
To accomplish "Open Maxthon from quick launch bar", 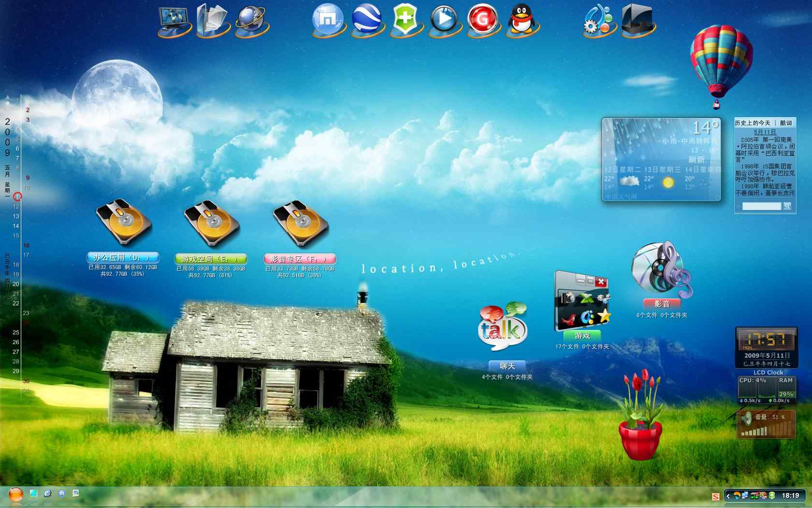I will [62, 493].
